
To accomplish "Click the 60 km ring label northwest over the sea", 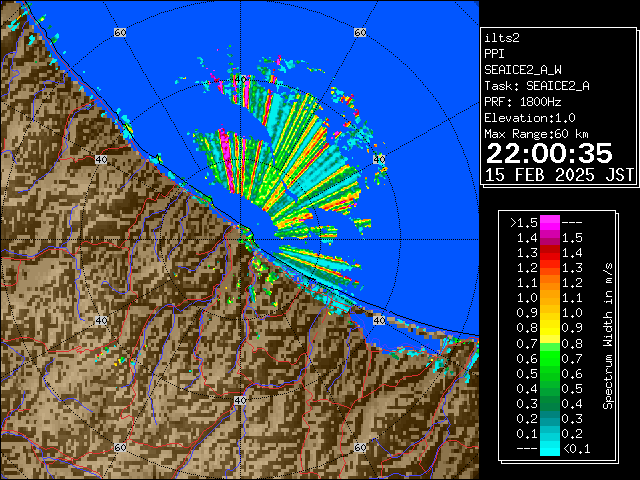I will pyautogui.click(x=120, y=32).
